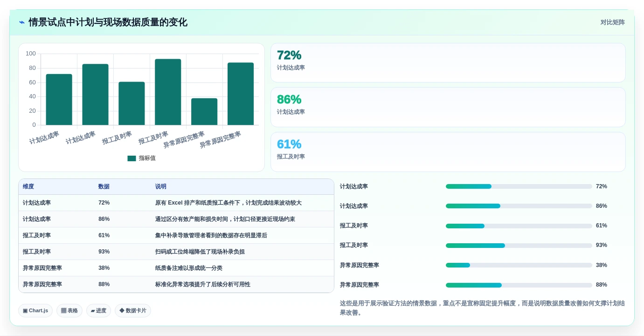
Task: Select the 进度 tag pill
Action: coord(98,311)
